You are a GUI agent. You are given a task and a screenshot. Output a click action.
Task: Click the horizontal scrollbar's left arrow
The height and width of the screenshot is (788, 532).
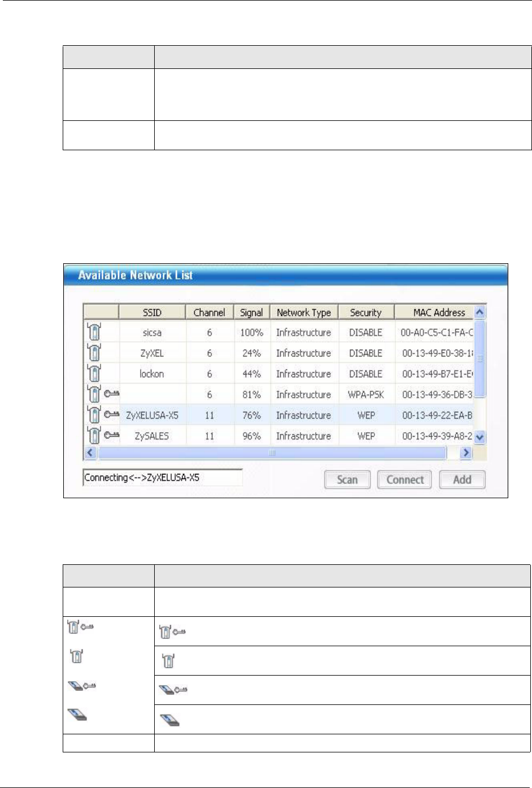pos(90,452)
